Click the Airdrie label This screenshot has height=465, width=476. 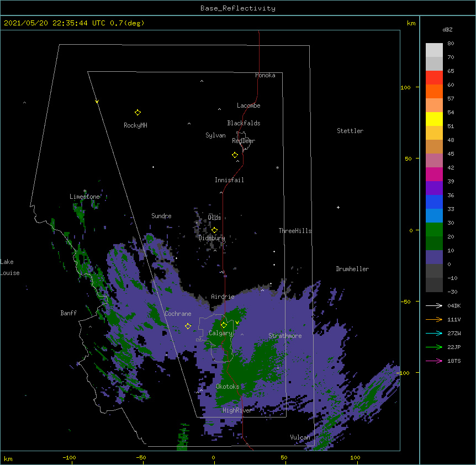point(223,297)
